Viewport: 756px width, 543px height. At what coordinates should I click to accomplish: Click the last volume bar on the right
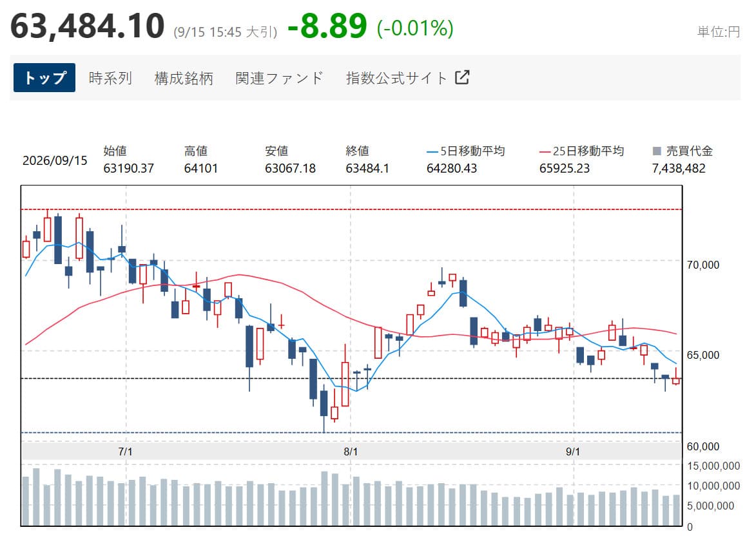[677, 510]
